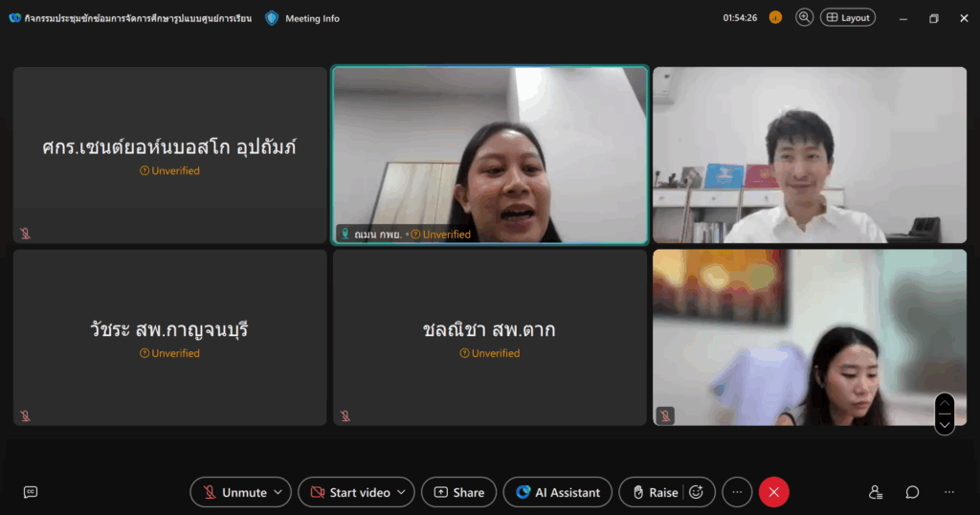Select วัชระ สพ.กาญจนบุรี participant tile

[169, 337]
